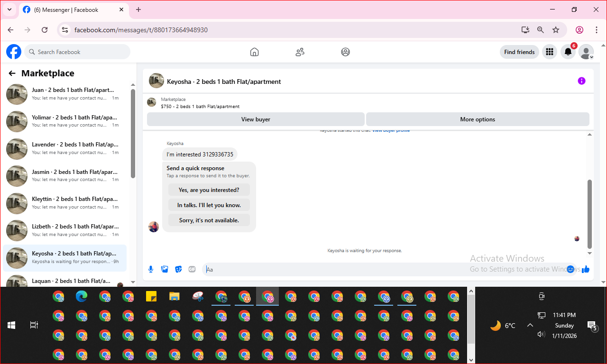The image size is (607, 364).
Task: Open Task View on the taskbar
Action: point(34,325)
